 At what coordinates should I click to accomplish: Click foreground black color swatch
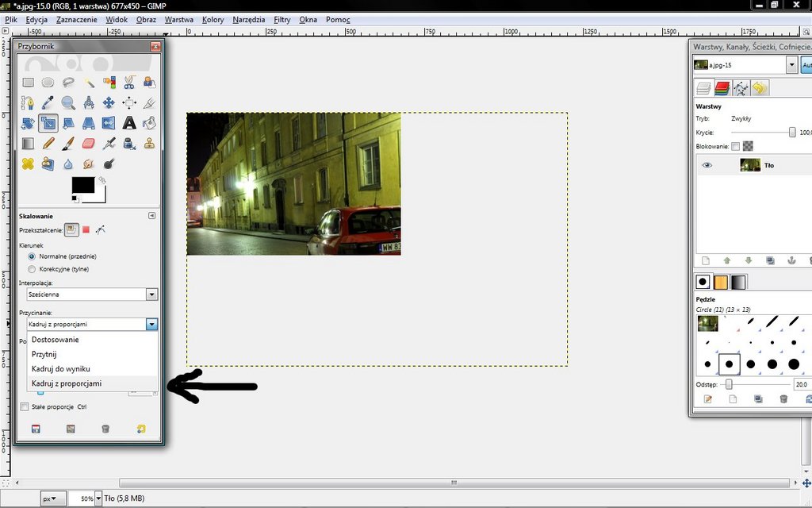click(x=82, y=184)
